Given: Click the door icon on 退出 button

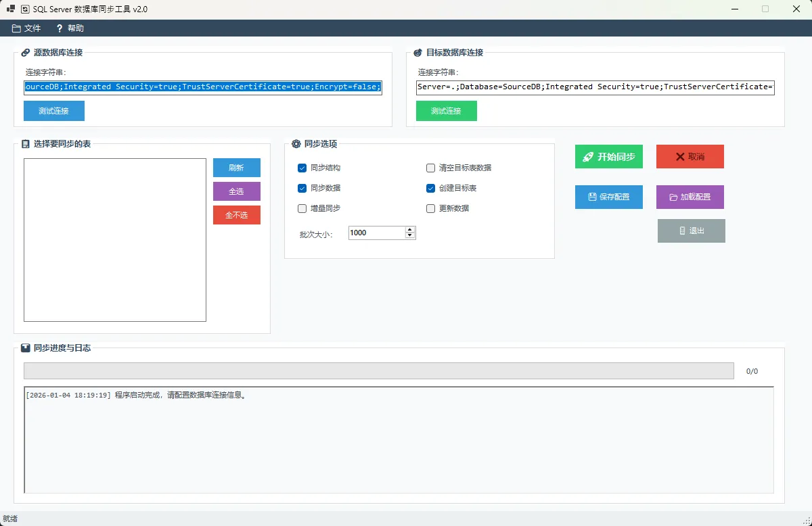Looking at the screenshot, I should (682, 231).
